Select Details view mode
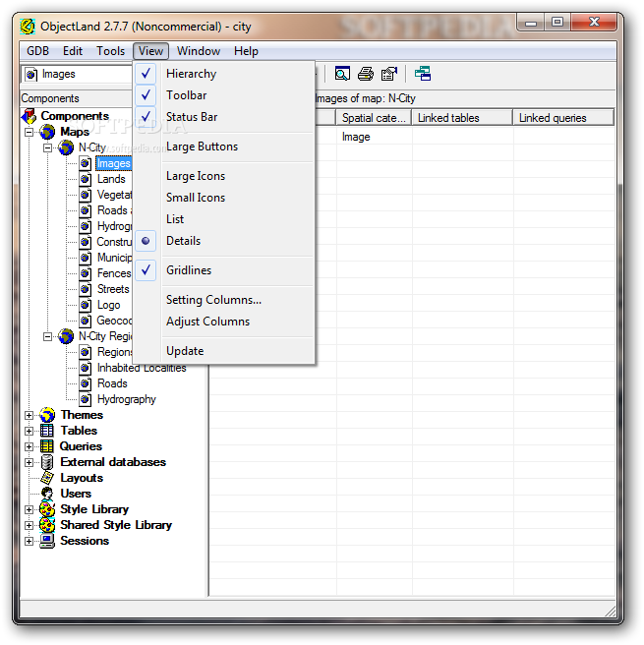This screenshot has width=644, height=645. pos(224,241)
